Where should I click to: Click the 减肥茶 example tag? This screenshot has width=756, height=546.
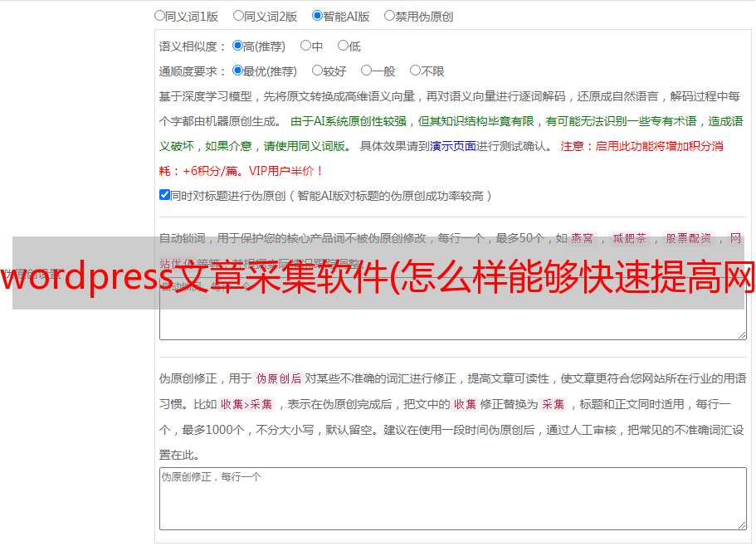click(630, 238)
